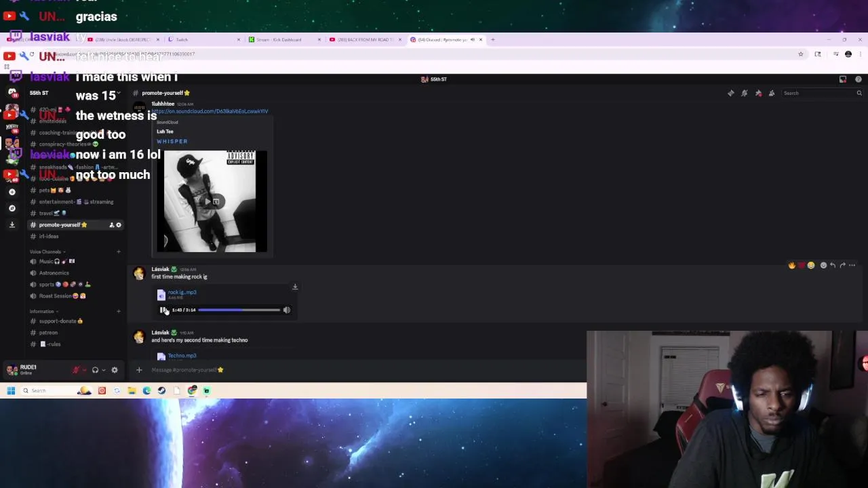The width and height of the screenshot is (868, 488).
Task: Open more options on Lásviak's rock message
Action: 852,266
